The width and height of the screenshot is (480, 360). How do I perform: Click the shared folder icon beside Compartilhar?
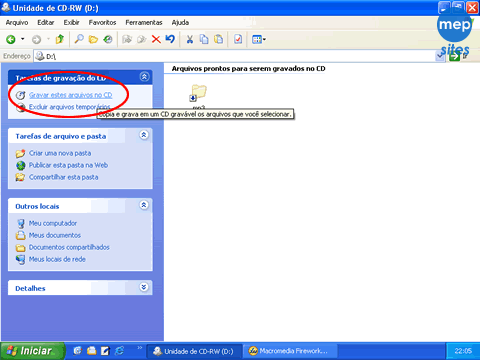click(20, 177)
